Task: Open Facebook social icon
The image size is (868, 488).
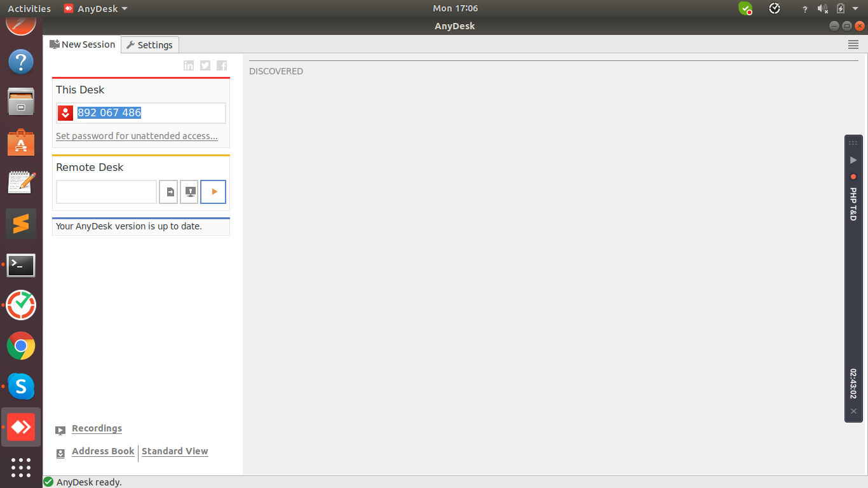Action: 222,65
